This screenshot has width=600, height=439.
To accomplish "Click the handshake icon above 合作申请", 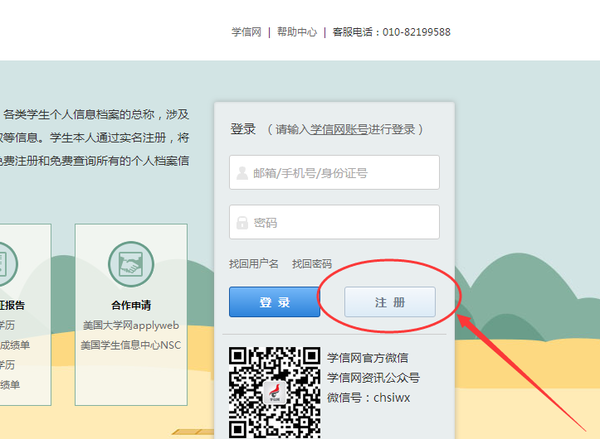I will pos(131,264).
